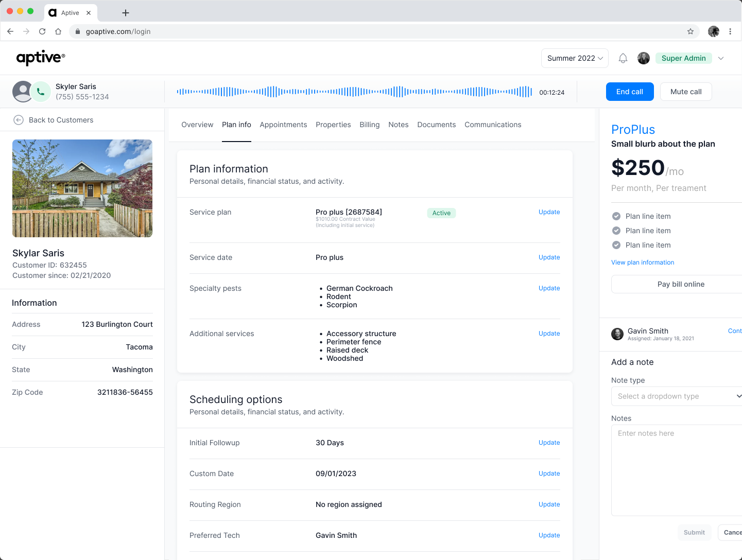Click the ProPlus plan heading

(x=633, y=130)
